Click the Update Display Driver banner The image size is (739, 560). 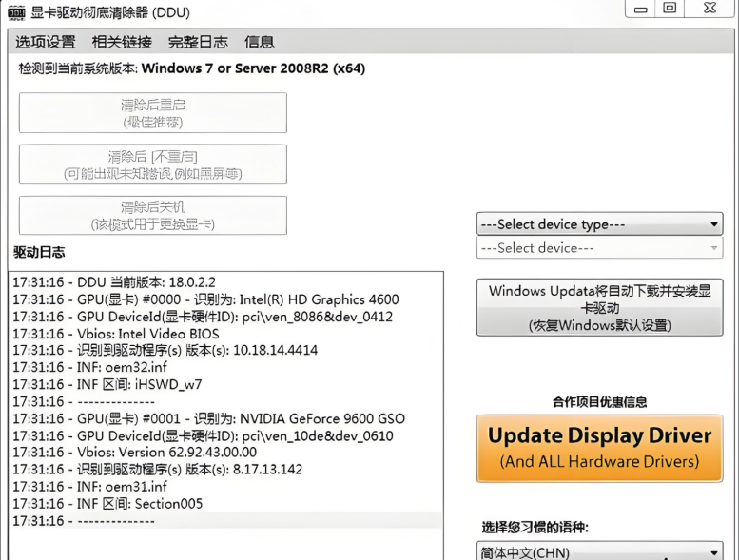(x=599, y=449)
